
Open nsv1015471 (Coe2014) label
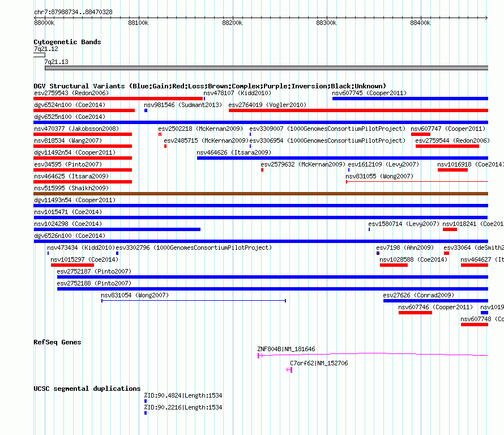(68, 212)
